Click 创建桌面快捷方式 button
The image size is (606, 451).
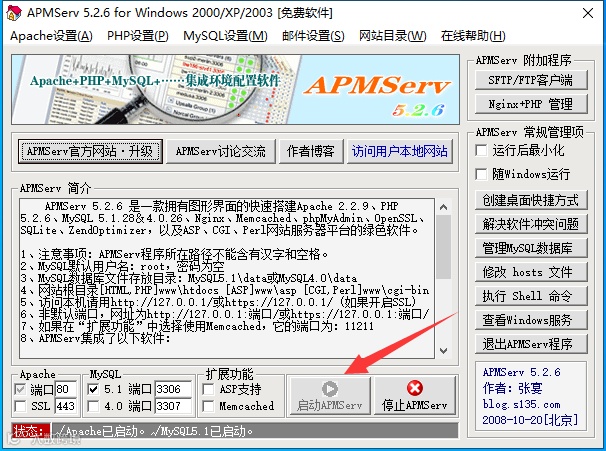point(531,200)
